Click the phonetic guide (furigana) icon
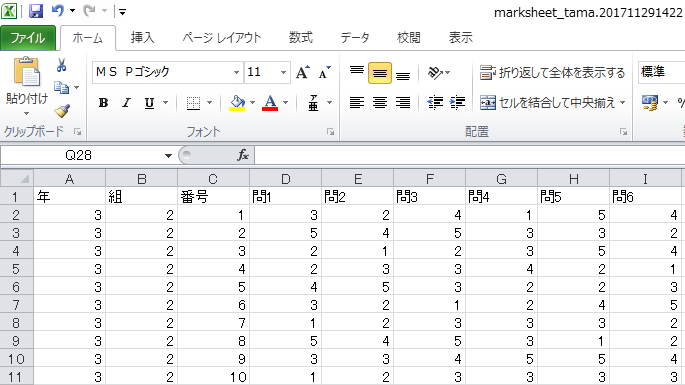The width and height of the screenshot is (685, 385). pyautogui.click(x=313, y=103)
